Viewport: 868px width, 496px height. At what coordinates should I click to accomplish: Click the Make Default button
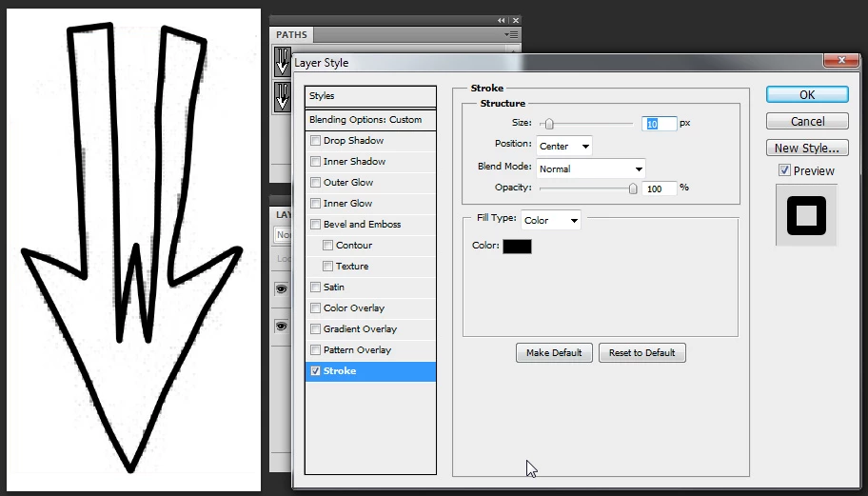point(554,352)
